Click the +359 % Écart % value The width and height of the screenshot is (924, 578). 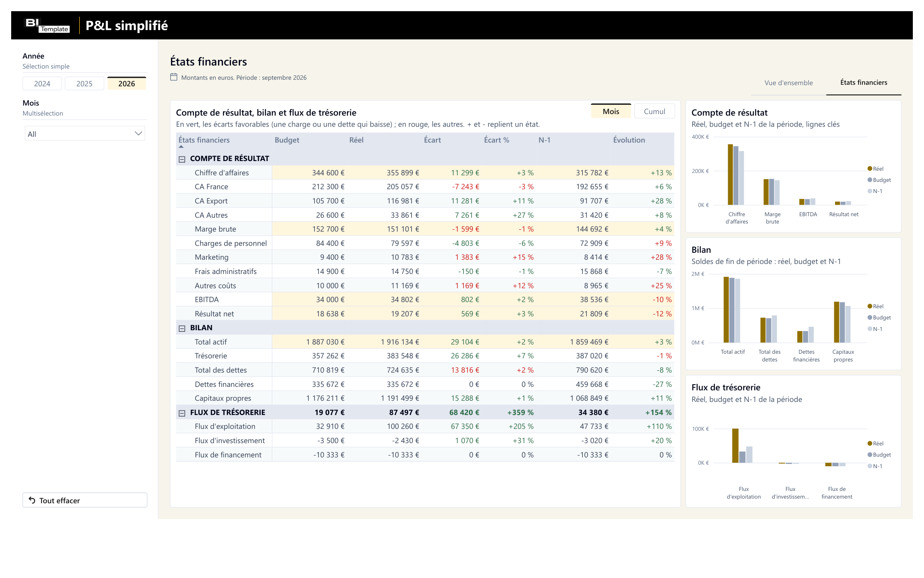520,412
